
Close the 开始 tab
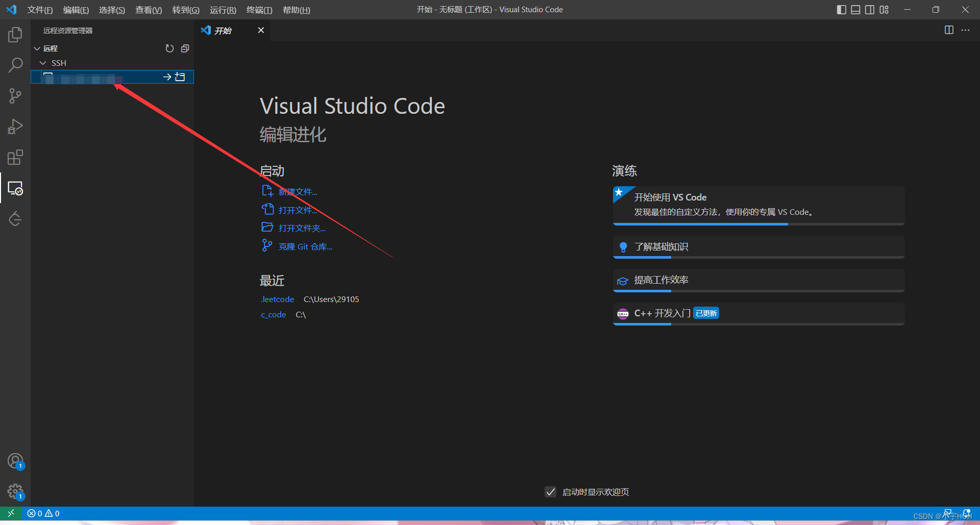pos(261,30)
